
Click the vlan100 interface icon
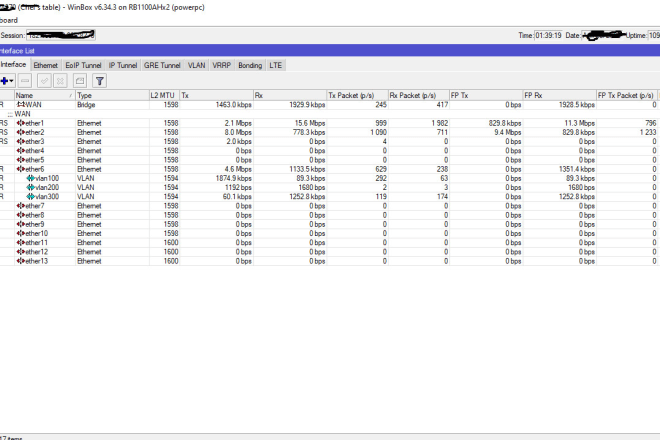(31, 178)
